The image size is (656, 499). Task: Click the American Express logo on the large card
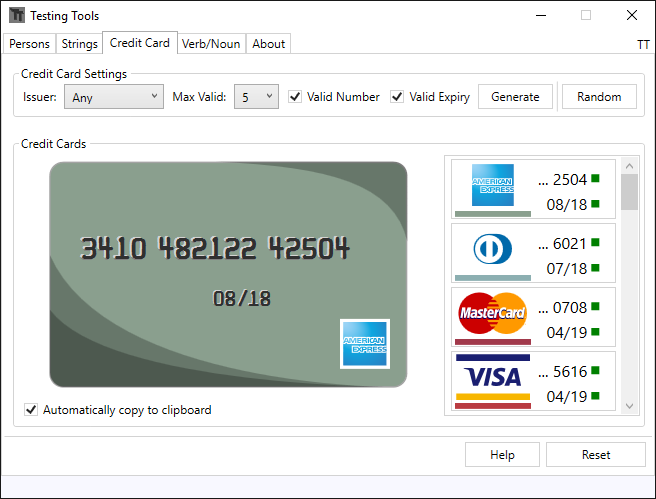point(365,344)
